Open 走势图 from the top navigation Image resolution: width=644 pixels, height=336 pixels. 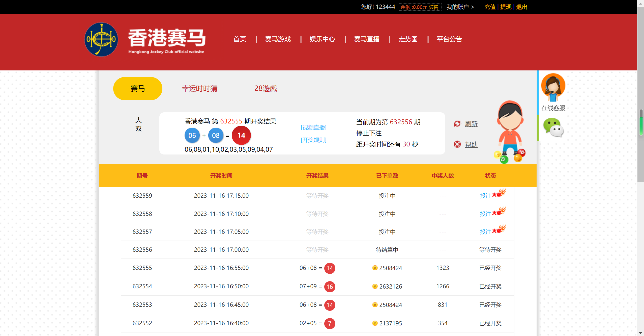[x=408, y=39]
